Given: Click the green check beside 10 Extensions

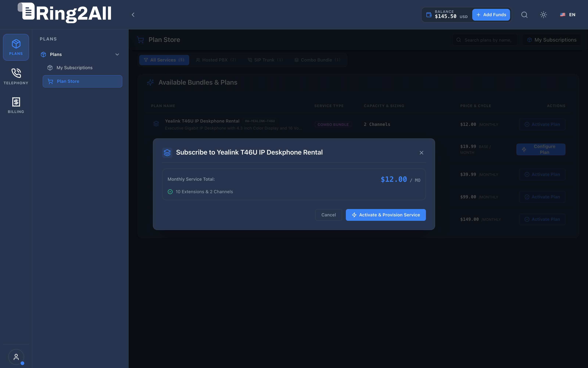Looking at the screenshot, I should point(170,192).
